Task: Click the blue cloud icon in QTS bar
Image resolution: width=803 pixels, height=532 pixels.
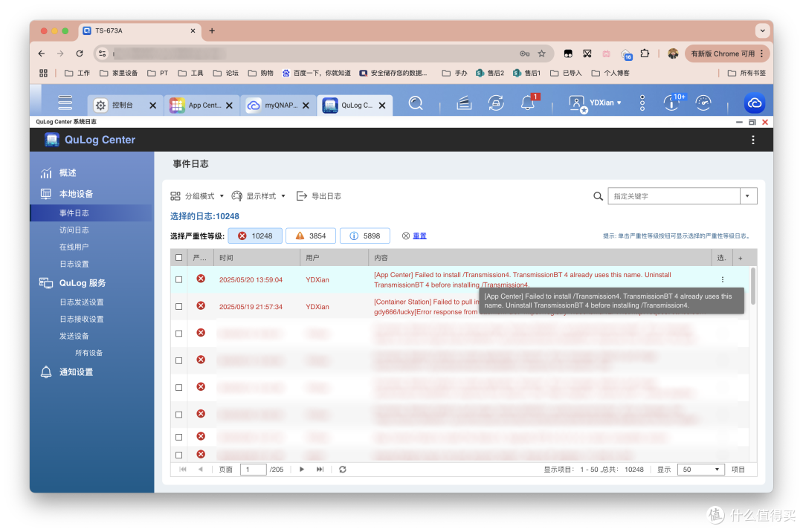Action: tap(755, 103)
